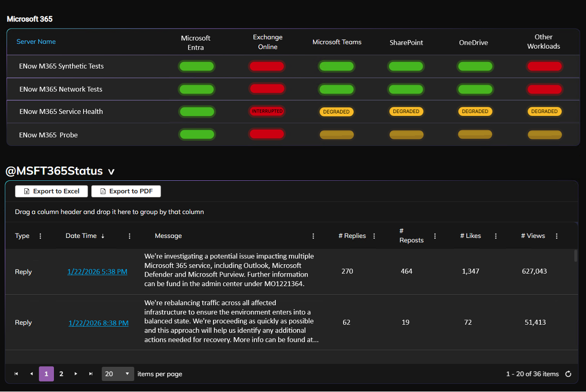Open the items per page dropdown
586x392 pixels.
click(117, 374)
